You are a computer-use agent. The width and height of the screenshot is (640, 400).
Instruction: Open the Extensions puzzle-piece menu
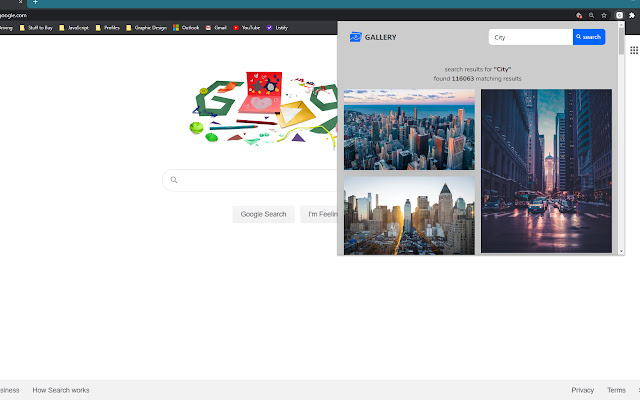click(x=632, y=15)
